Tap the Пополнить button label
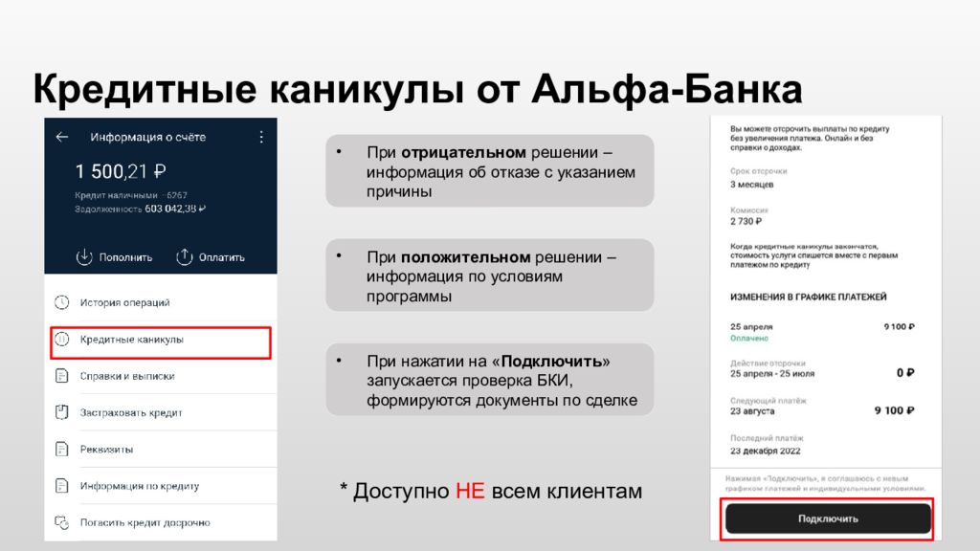Screen dimensions: 980x551 click(x=125, y=257)
